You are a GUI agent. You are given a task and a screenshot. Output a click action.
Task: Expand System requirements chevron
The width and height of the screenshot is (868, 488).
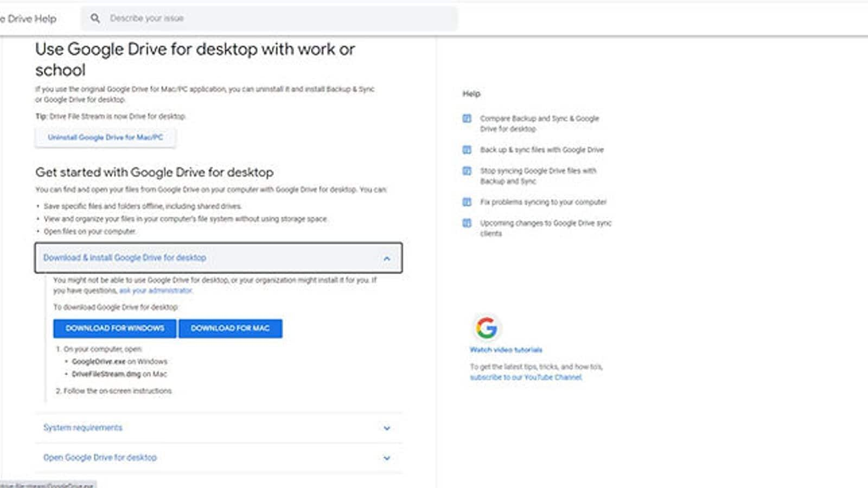pyautogui.click(x=387, y=428)
